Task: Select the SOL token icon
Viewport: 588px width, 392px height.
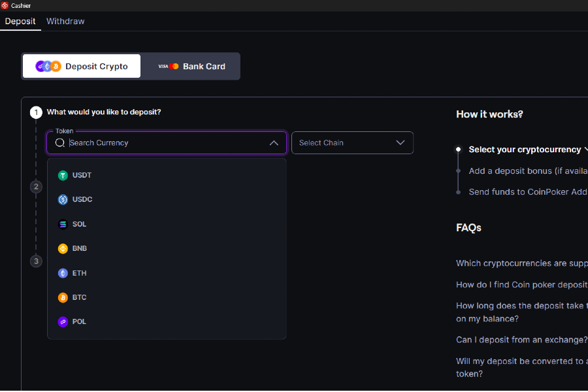Action: 63,224
